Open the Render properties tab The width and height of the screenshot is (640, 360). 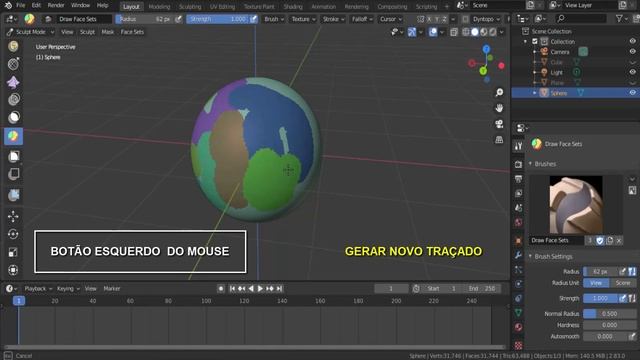point(518,164)
